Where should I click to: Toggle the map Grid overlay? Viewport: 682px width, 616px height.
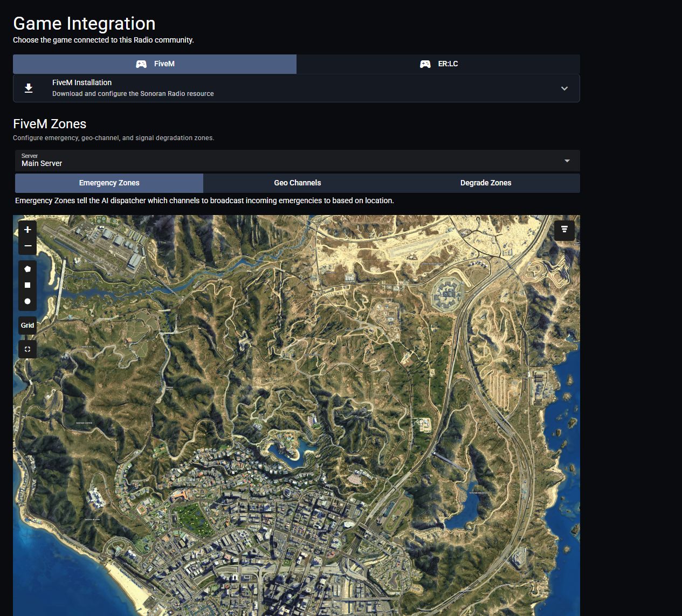[27, 325]
